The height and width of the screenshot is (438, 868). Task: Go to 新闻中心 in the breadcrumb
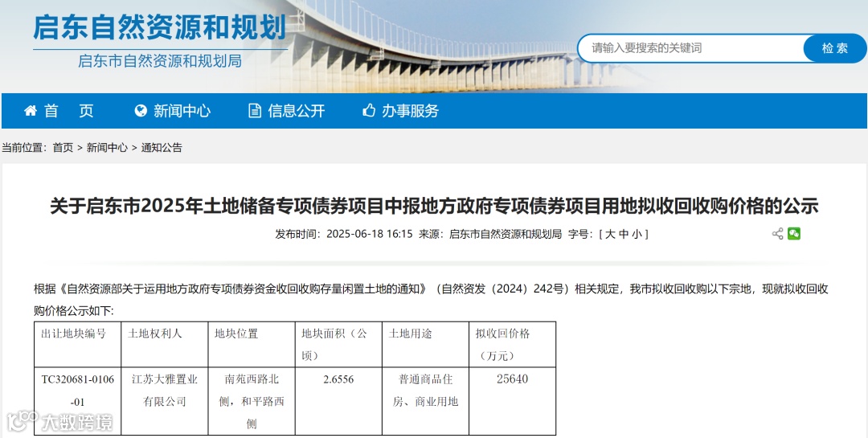point(107,147)
